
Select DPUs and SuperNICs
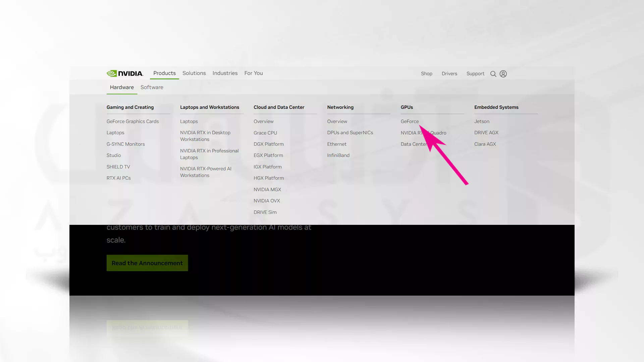(350, 133)
